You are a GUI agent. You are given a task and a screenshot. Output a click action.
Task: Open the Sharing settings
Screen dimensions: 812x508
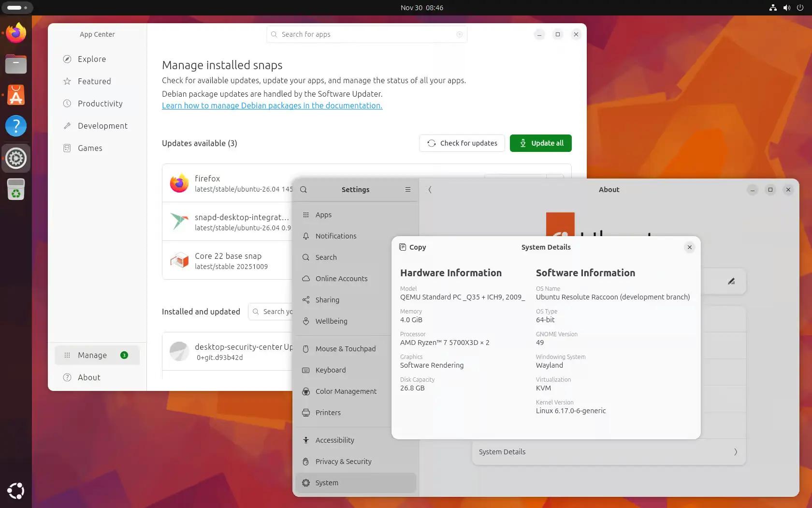326,299
